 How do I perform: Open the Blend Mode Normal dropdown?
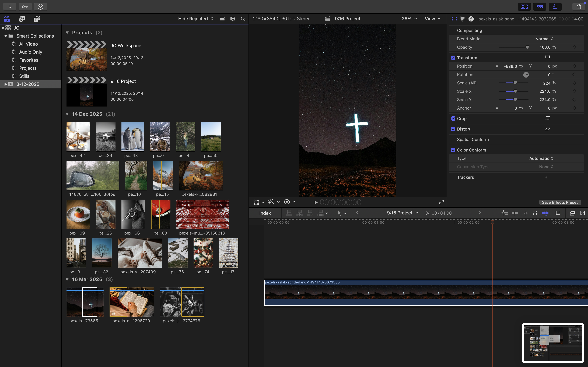click(544, 39)
